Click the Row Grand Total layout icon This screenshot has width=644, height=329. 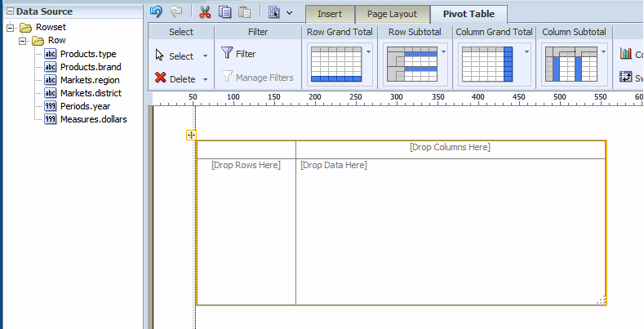click(336, 64)
